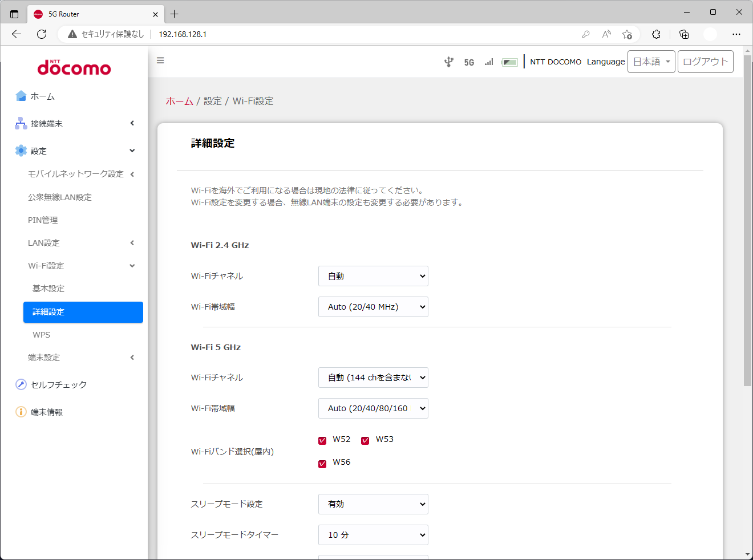Viewport: 753px width, 560px height.
Task: Uncheck the W52 band checkbox
Action: pyautogui.click(x=322, y=440)
